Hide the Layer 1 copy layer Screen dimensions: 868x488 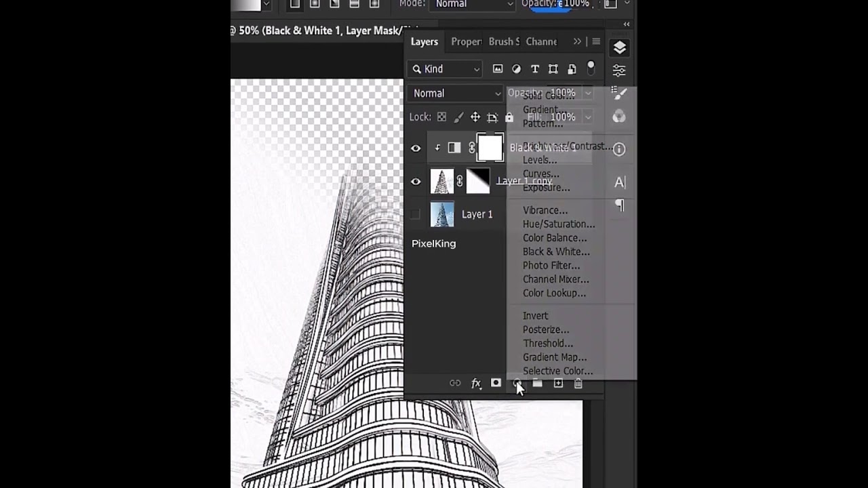point(416,182)
